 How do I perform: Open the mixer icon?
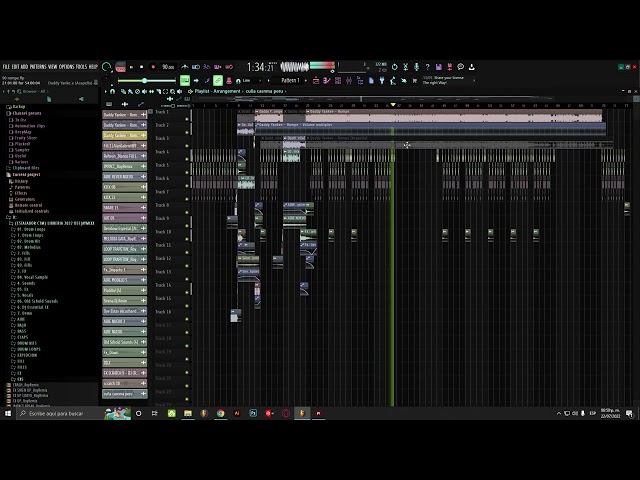(349, 80)
